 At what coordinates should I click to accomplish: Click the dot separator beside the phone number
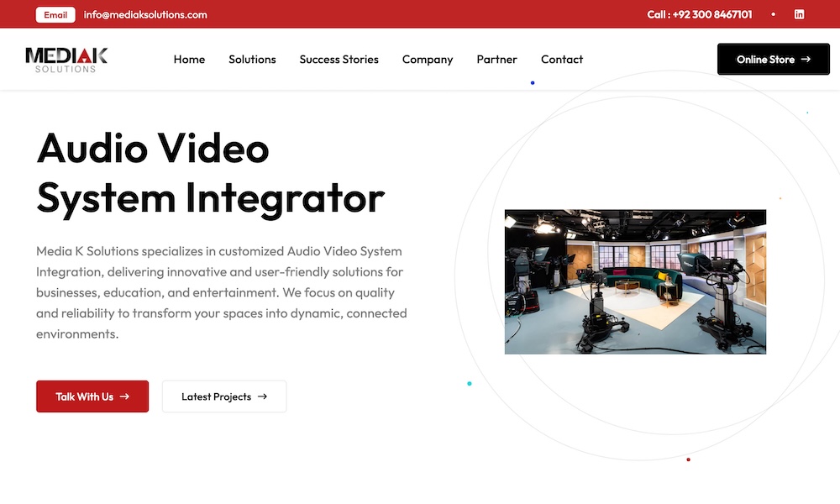pos(772,14)
